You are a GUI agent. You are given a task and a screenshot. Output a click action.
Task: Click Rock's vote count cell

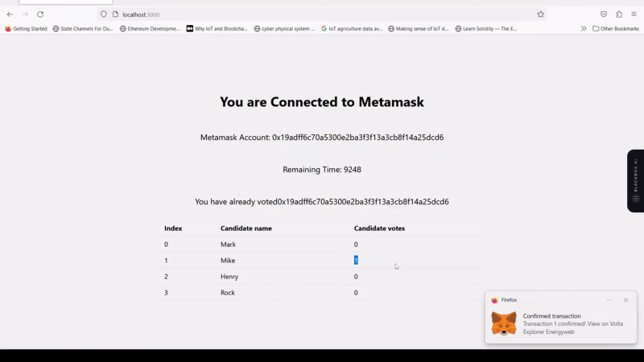356,293
